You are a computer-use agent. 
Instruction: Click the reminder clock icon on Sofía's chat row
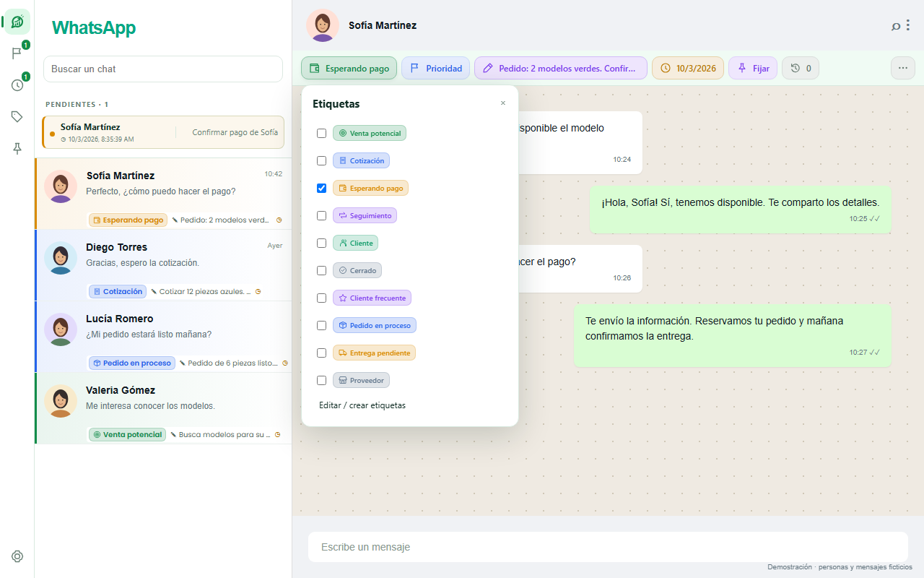[x=279, y=220]
